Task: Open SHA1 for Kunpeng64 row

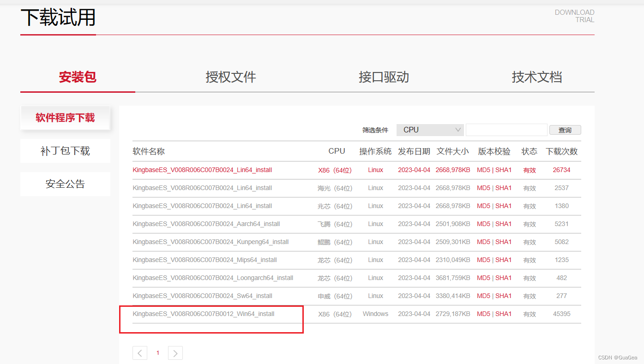Action: tap(504, 242)
